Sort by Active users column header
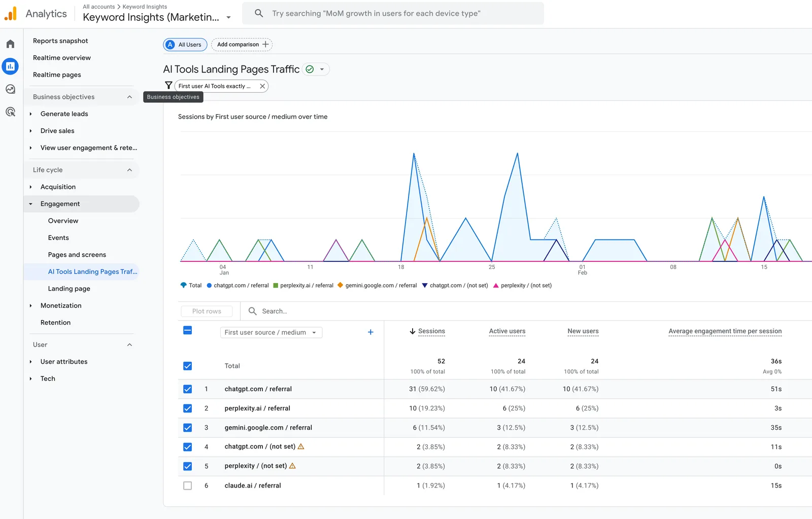 [x=507, y=331]
